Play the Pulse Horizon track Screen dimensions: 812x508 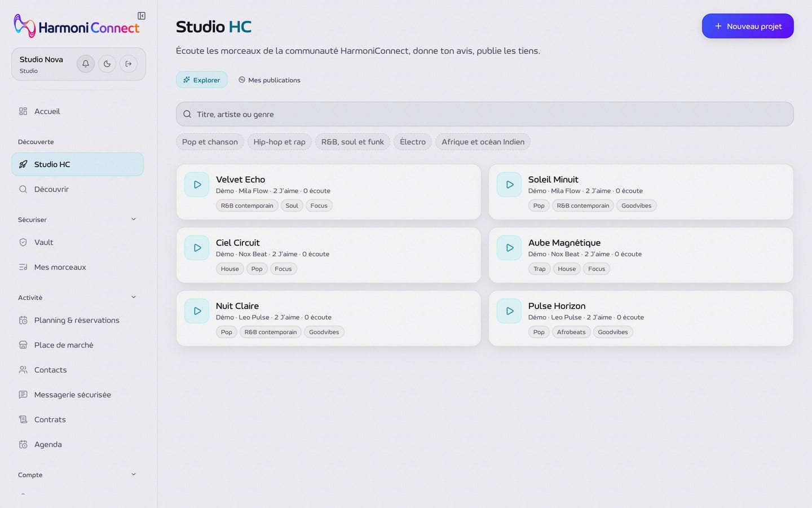pyautogui.click(x=509, y=311)
